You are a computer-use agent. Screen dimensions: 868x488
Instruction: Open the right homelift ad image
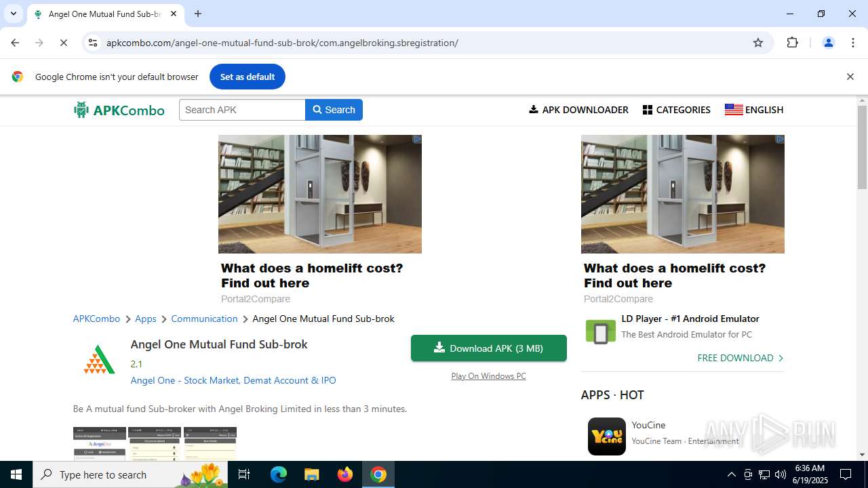(x=683, y=194)
